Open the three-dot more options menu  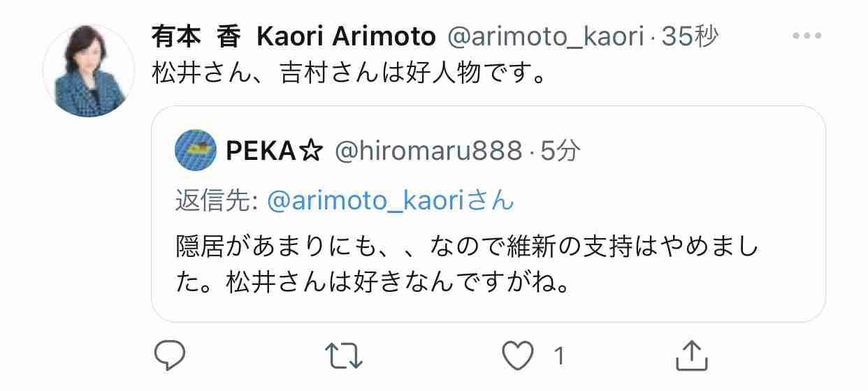[x=806, y=36]
